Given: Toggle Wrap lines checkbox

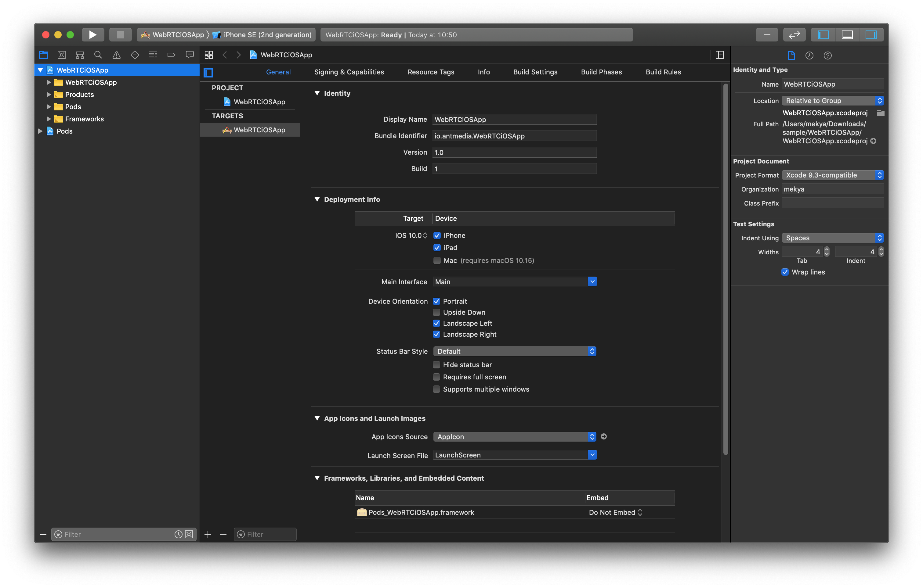Looking at the screenshot, I should coord(785,272).
